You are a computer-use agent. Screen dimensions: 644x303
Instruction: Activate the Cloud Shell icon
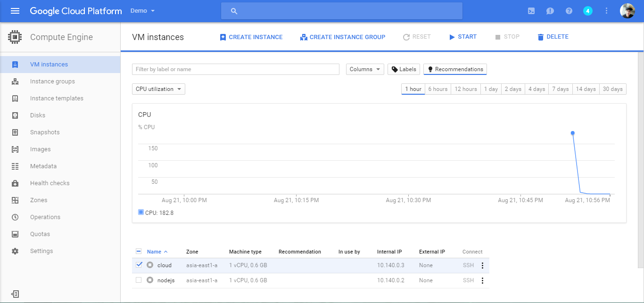[x=531, y=11]
